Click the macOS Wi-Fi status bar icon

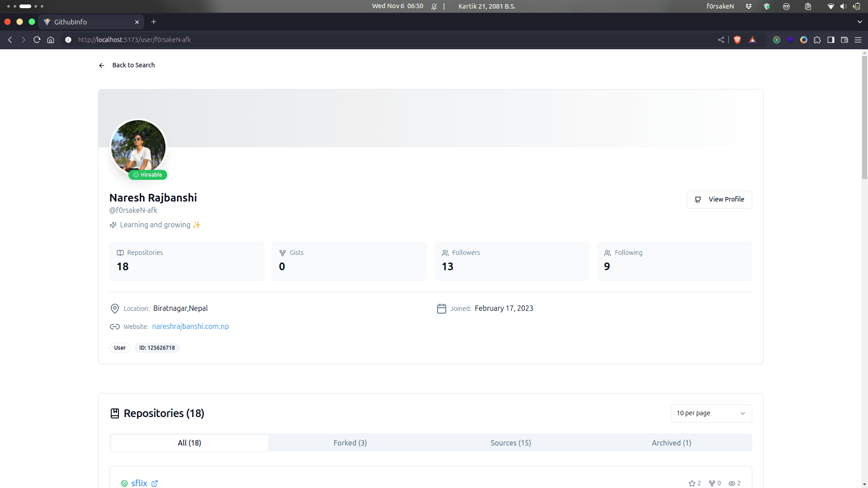click(x=830, y=6)
